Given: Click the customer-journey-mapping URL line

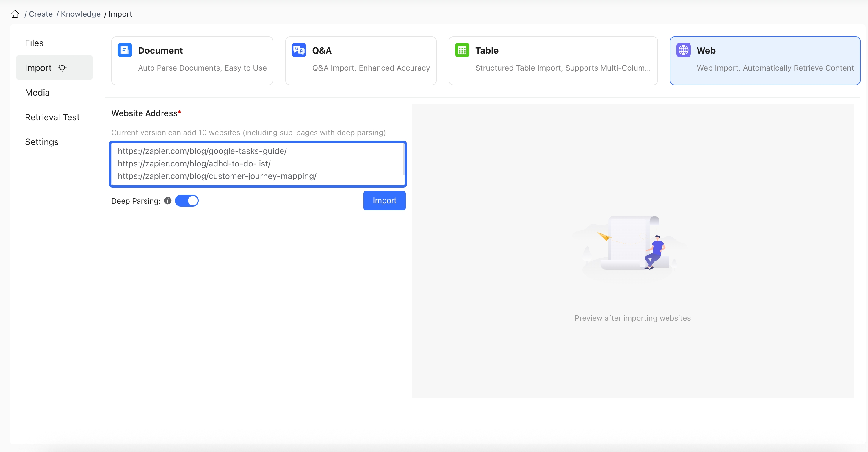Looking at the screenshot, I should (x=217, y=176).
